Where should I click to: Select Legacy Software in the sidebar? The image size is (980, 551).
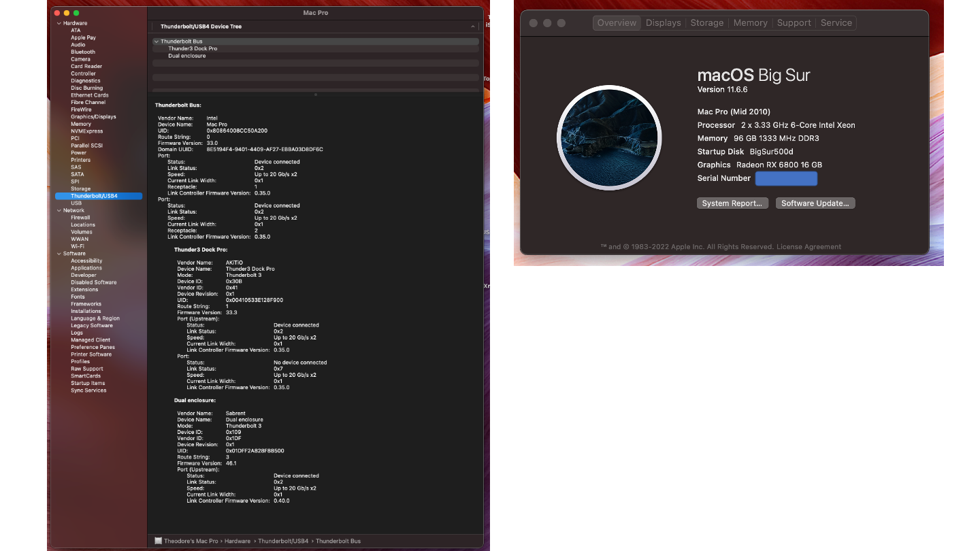click(x=92, y=326)
